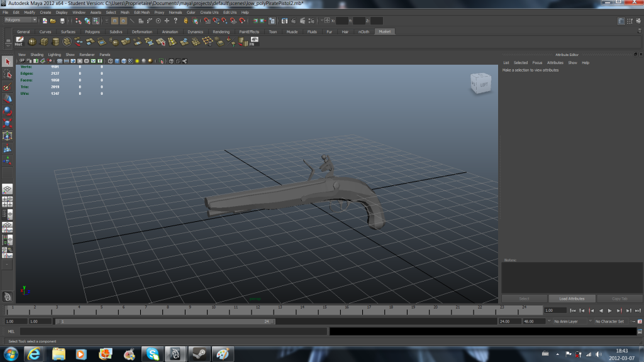Click the MEL command line input
The image size is (644, 362).
click(x=174, y=331)
